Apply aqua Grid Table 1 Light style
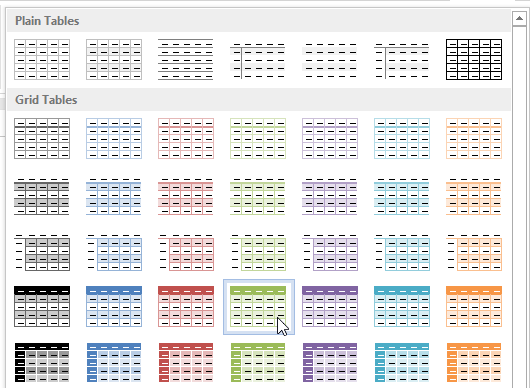 (x=402, y=138)
